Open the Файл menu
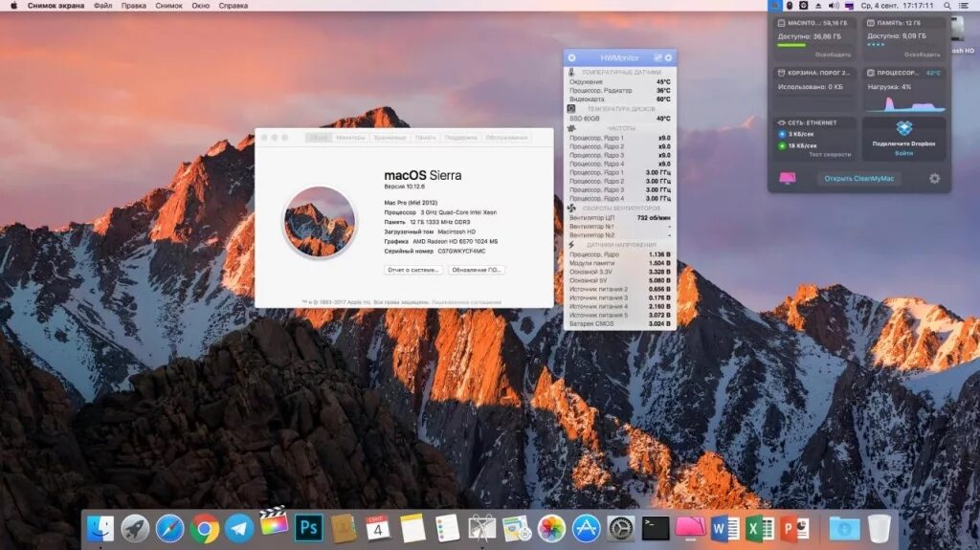This screenshot has height=550, width=980. coord(102,6)
